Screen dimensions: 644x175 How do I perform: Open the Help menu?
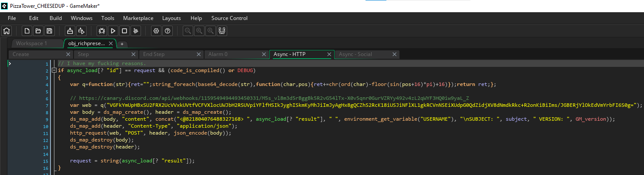click(x=196, y=18)
